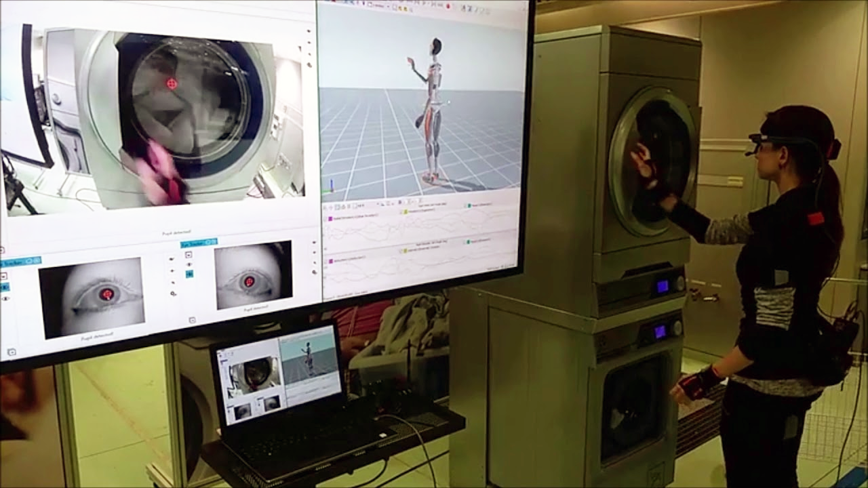Viewport: 868px width, 488px height.
Task: Click 'Pupil detected' text under right eye
Action: click(256, 308)
